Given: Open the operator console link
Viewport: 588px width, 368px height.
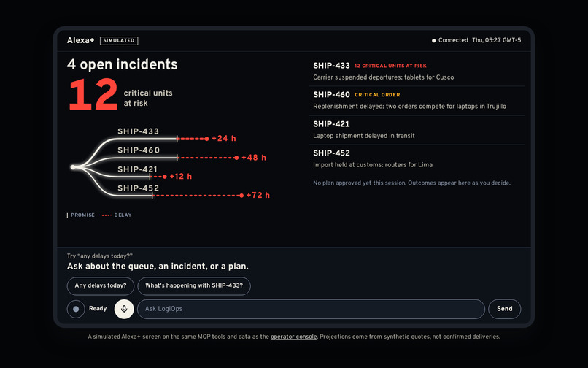Looking at the screenshot, I should click(293, 337).
